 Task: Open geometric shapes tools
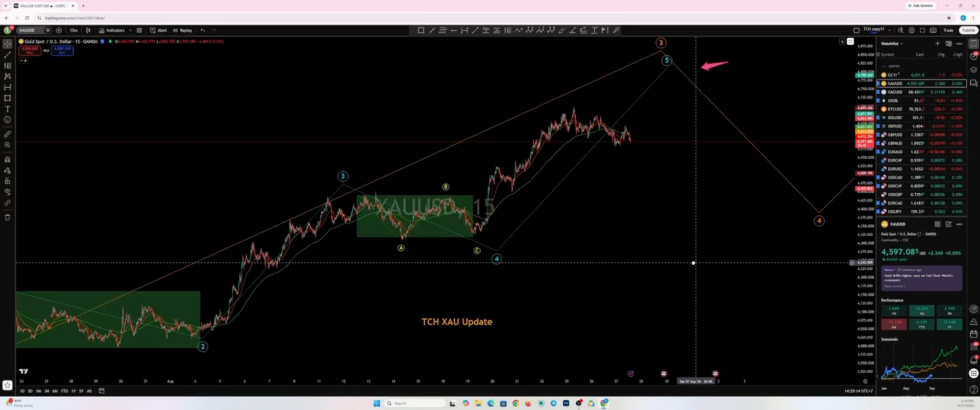click(x=7, y=98)
